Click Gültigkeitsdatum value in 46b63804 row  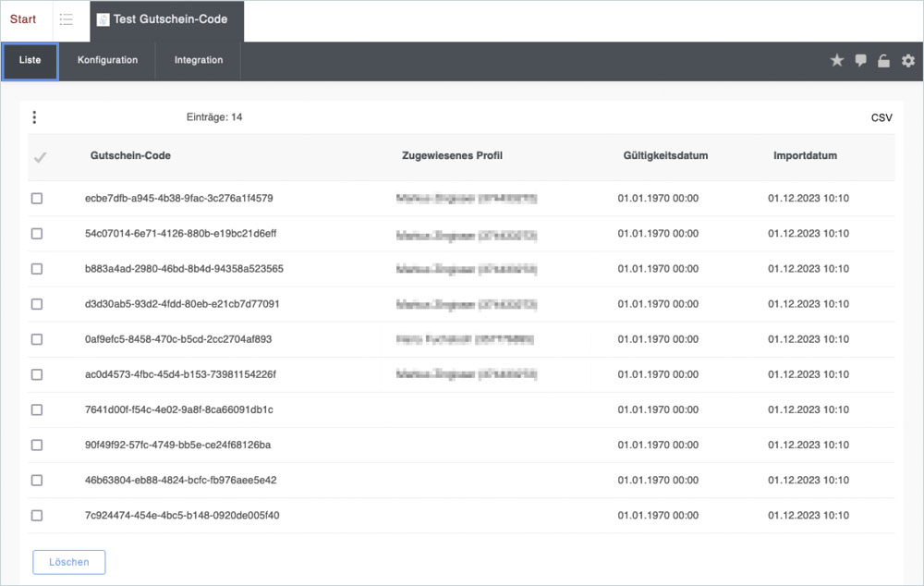(x=658, y=481)
